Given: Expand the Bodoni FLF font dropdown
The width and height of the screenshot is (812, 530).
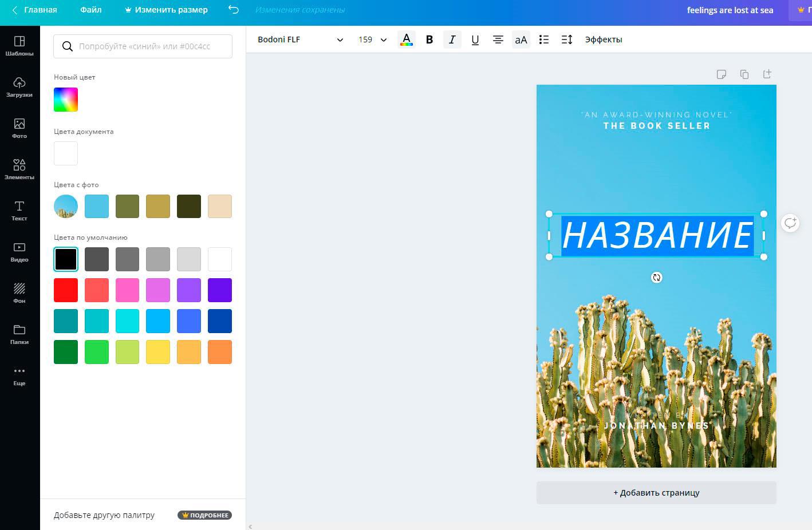Looking at the screenshot, I should (300, 39).
